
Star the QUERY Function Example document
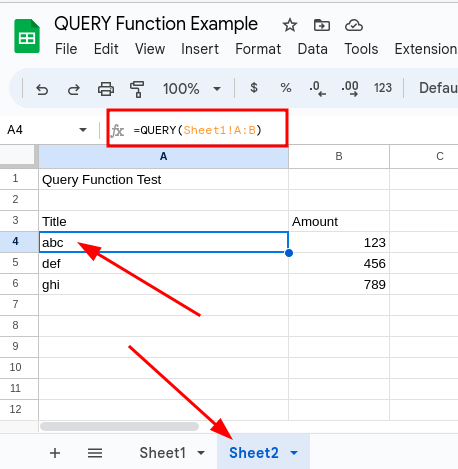(290, 25)
